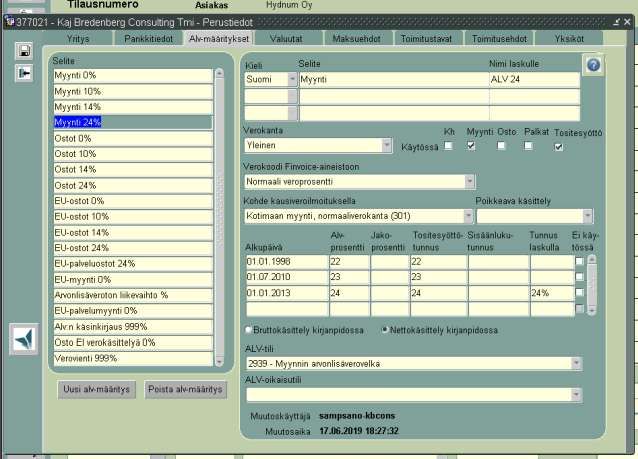The height and width of the screenshot is (459, 638).
Task: Click the VAT rate table scrollbar
Action: tap(592, 285)
